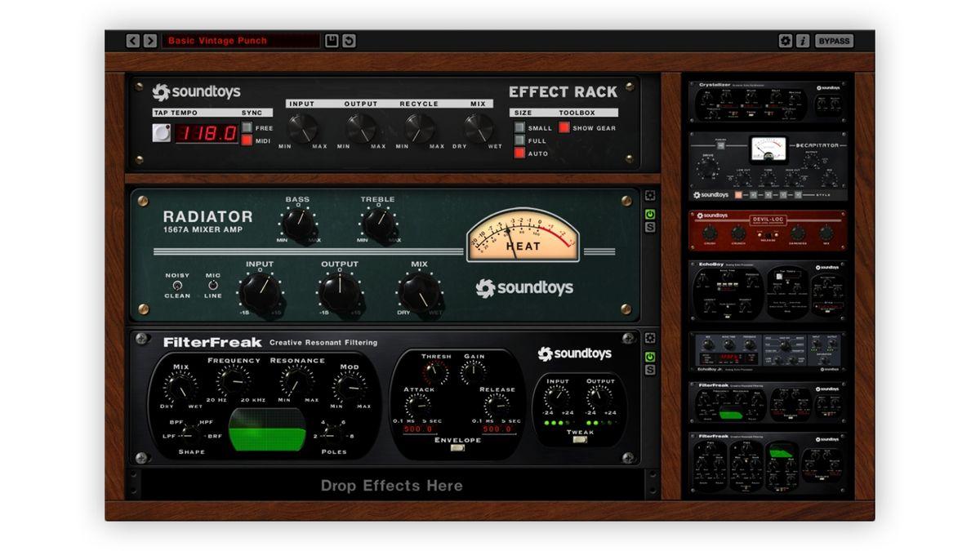The height and width of the screenshot is (551, 980).
Task: Click FilterFreak's settings gear icon
Action: [x=649, y=338]
